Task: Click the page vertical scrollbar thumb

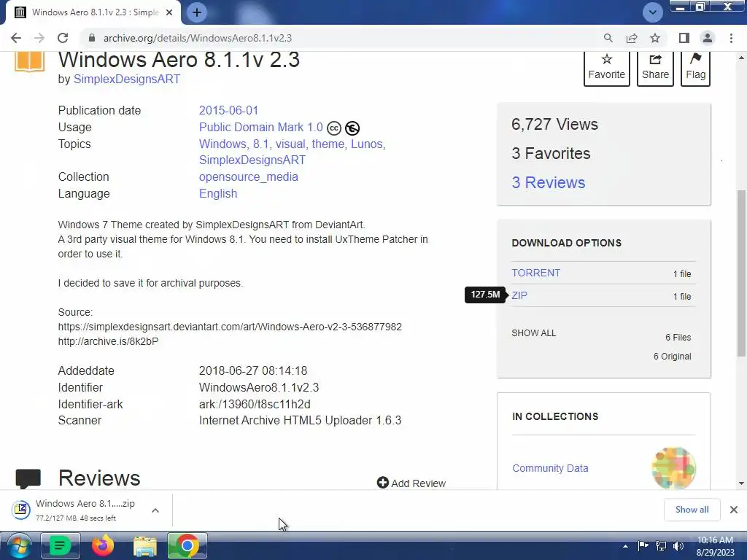Action: point(741,273)
